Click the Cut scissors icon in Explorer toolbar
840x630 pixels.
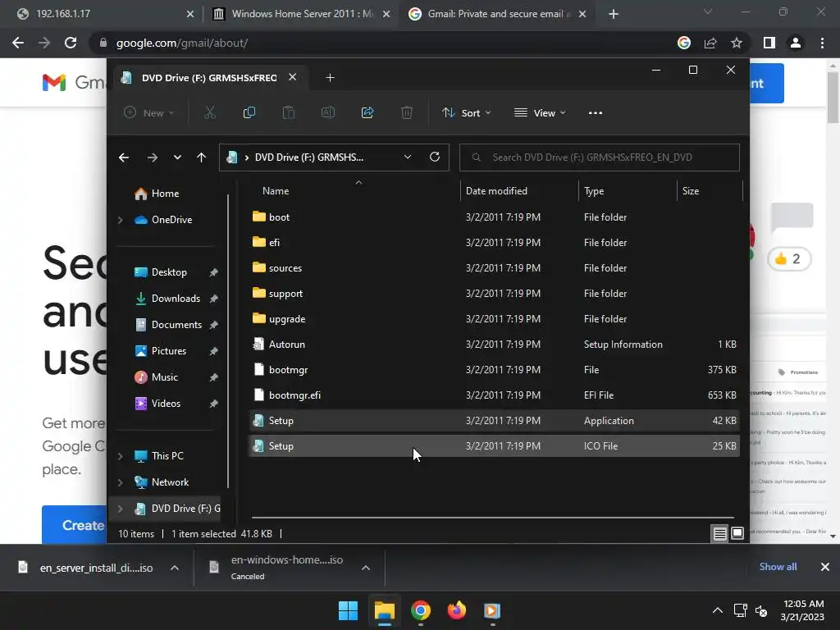coord(209,112)
